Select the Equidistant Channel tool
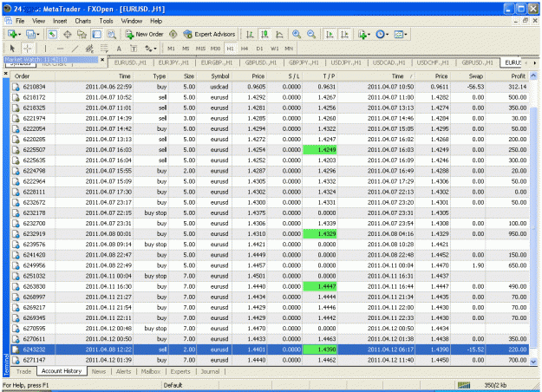The image size is (542, 392). coord(89,49)
